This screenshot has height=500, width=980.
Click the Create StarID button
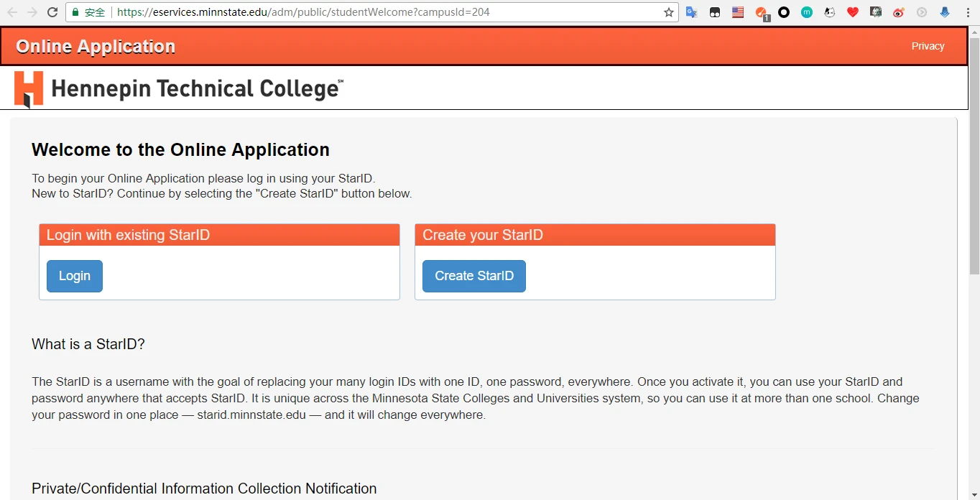(474, 276)
